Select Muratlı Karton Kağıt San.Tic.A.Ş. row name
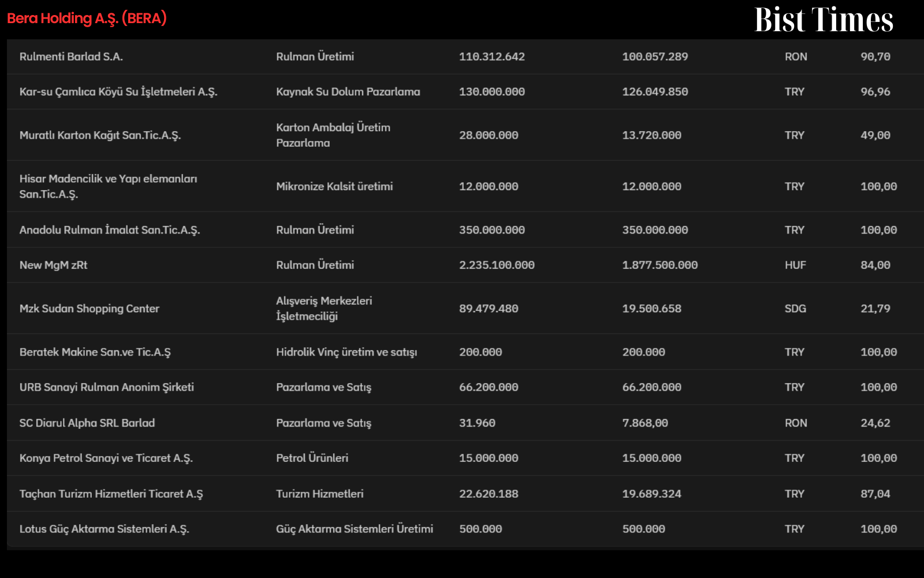 pyautogui.click(x=100, y=135)
